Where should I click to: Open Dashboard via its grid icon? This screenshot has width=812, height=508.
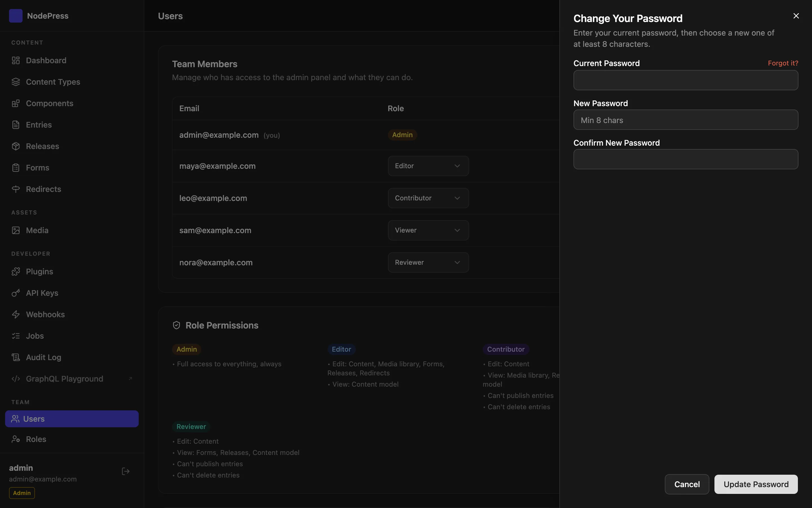pyautogui.click(x=16, y=60)
